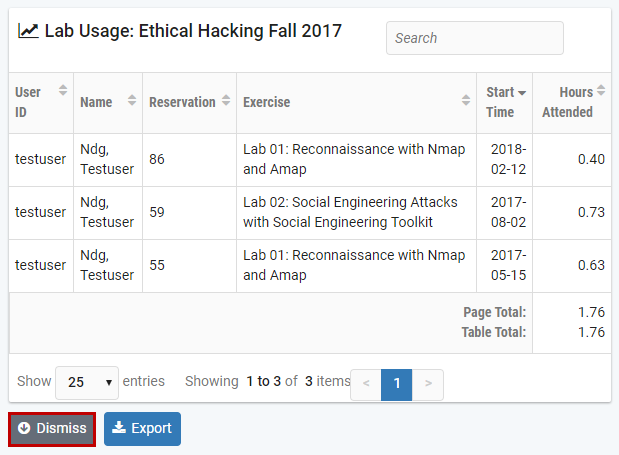Sort table by the Name column arrows
619x455 pixels.
[x=132, y=101]
